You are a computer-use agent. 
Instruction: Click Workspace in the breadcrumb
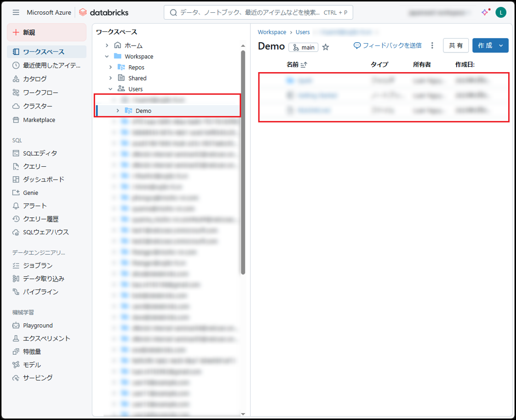(x=272, y=32)
